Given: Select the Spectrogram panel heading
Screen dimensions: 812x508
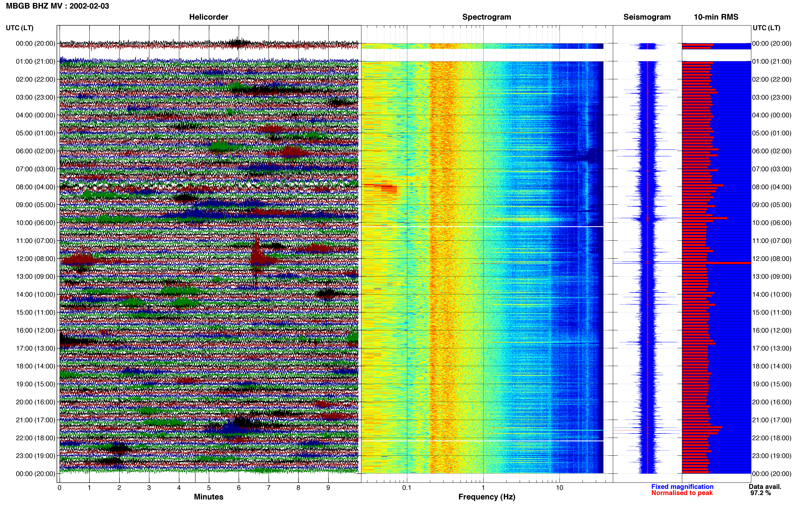Looking at the screenshot, I should coord(487,17).
